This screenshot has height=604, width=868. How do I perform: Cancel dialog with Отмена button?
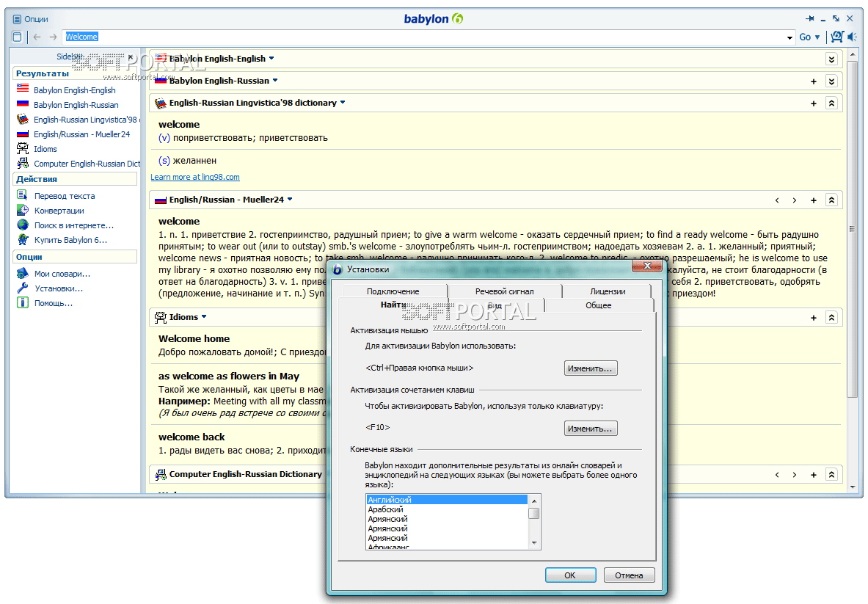tap(629, 575)
